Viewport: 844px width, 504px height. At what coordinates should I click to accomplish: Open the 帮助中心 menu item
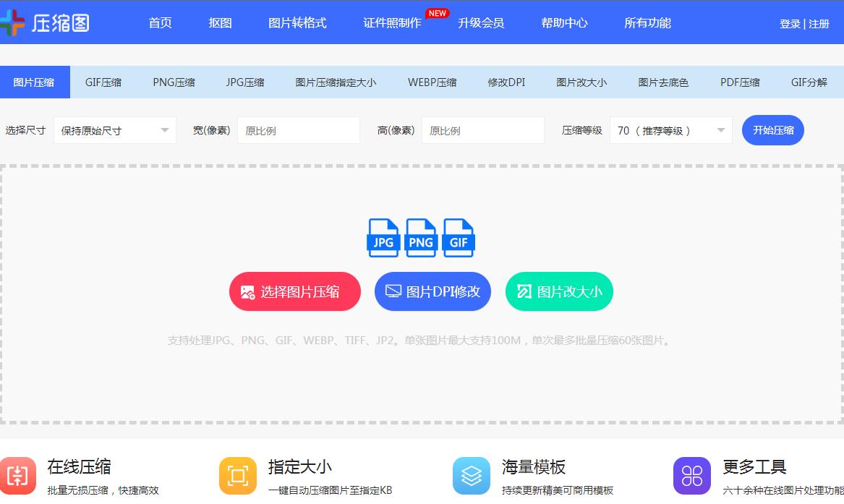(x=565, y=23)
